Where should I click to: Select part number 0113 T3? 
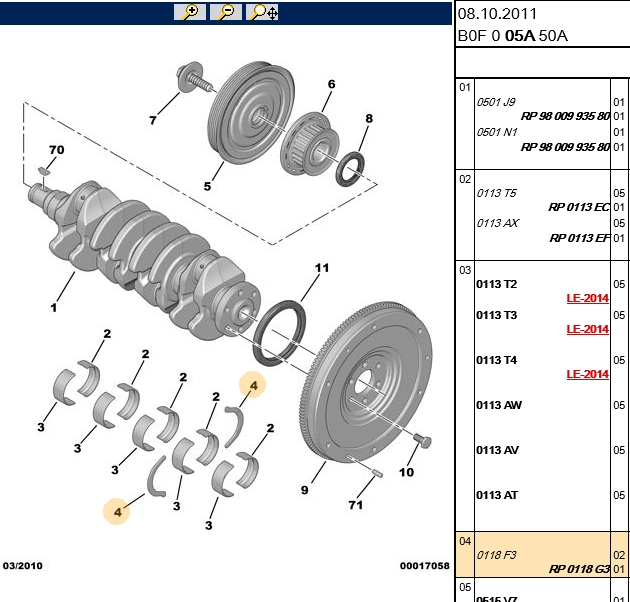[x=497, y=315]
